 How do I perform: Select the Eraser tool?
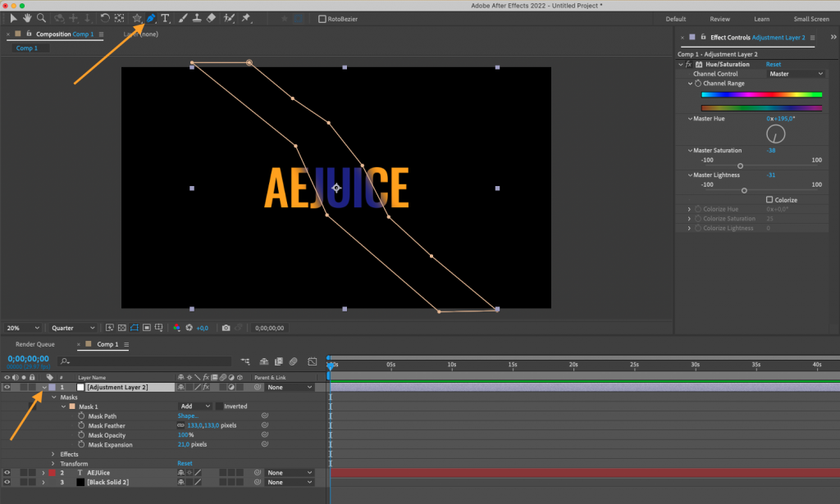[x=210, y=17]
